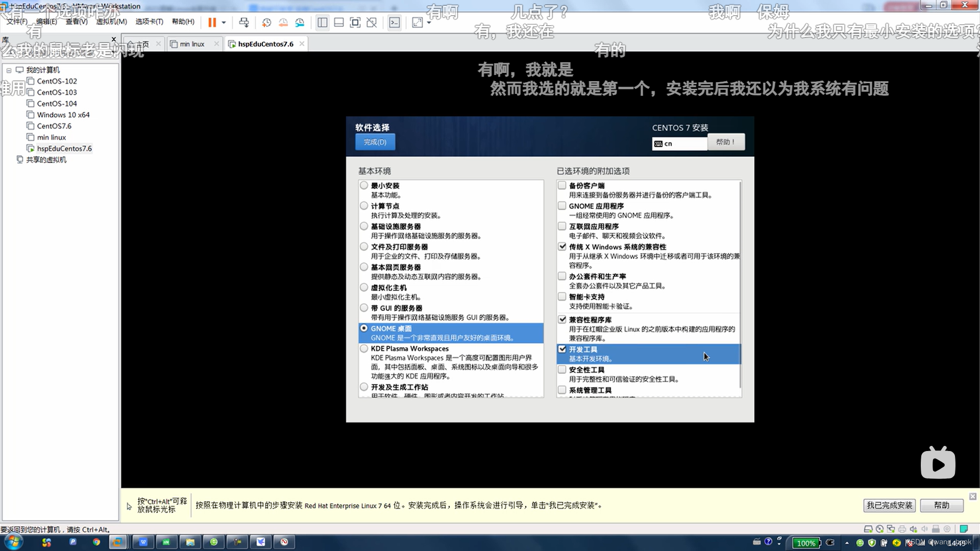The height and width of the screenshot is (551, 980).
Task: Play the video overlay button
Action: click(x=938, y=464)
